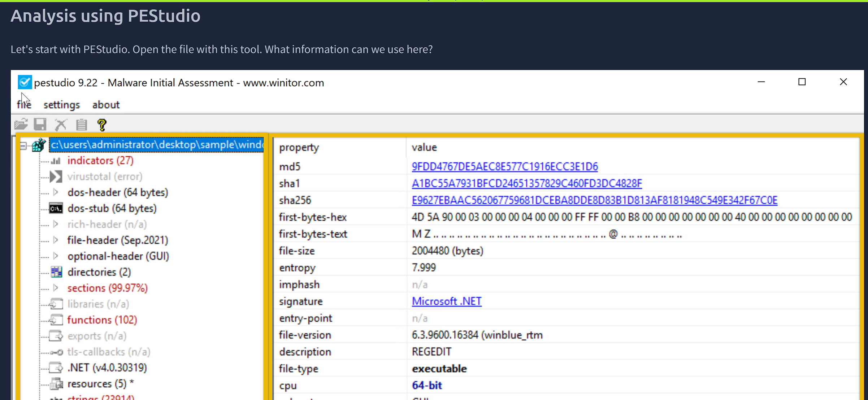
Task: Click the save icon in the toolbar
Action: [x=40, y=124]
